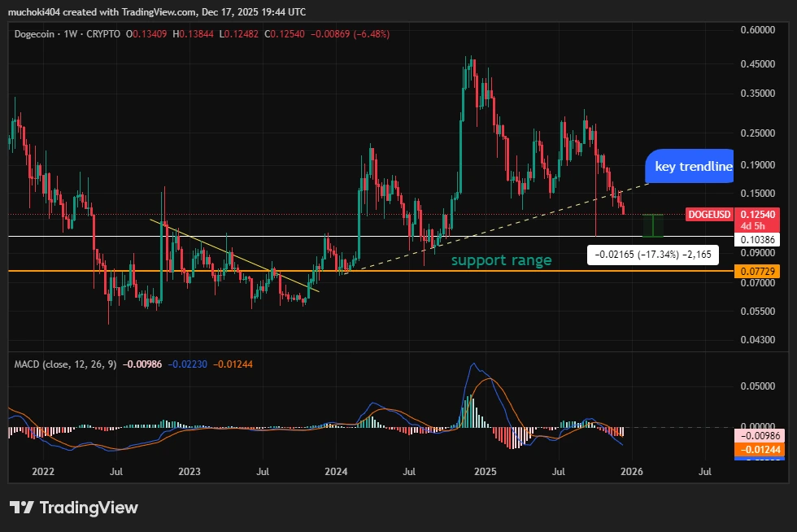797x532 pixels.
Task: Click the blue key trendline button
Action: [691, 167]
